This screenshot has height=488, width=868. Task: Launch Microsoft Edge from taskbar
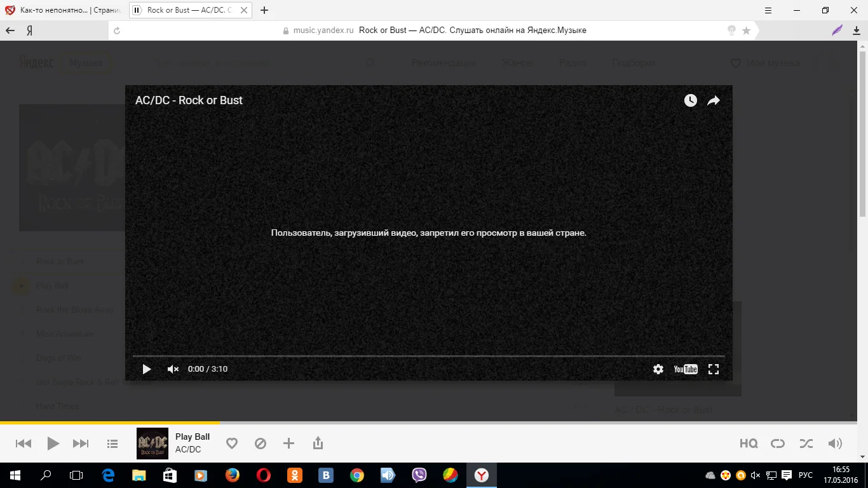(x=108, y=475)
